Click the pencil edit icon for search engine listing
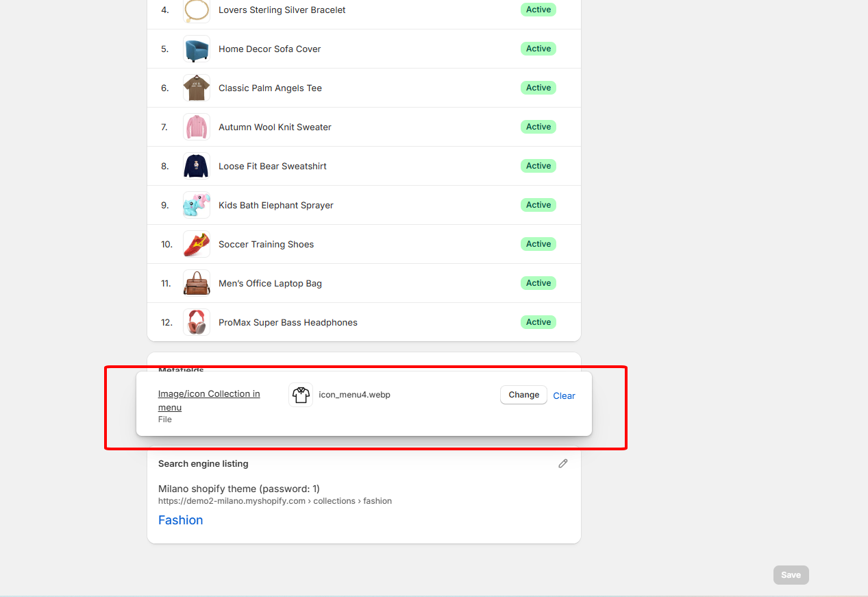Image resolution: width=868 pixels, height=597 pixels. 563,463
